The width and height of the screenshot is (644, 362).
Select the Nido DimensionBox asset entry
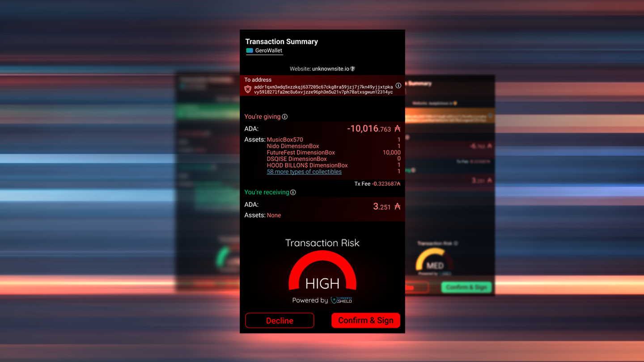[292, 146]
